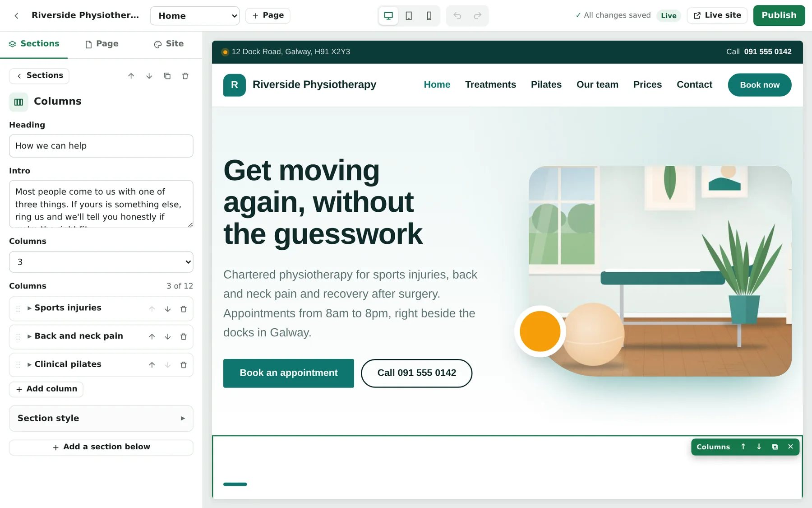812x508 pixels.
Task: Open the Site tab
Action: (x=169, y=44)
